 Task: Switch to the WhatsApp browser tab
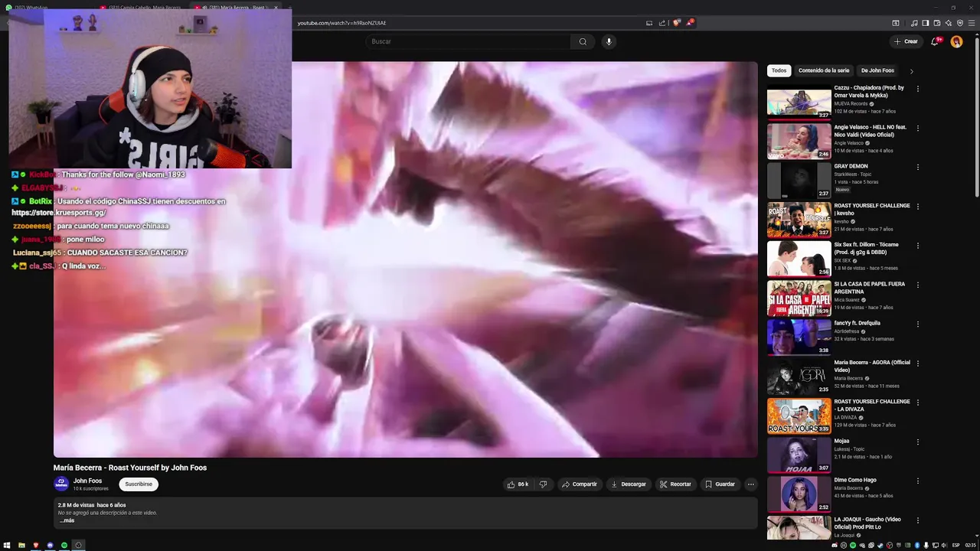47,7
